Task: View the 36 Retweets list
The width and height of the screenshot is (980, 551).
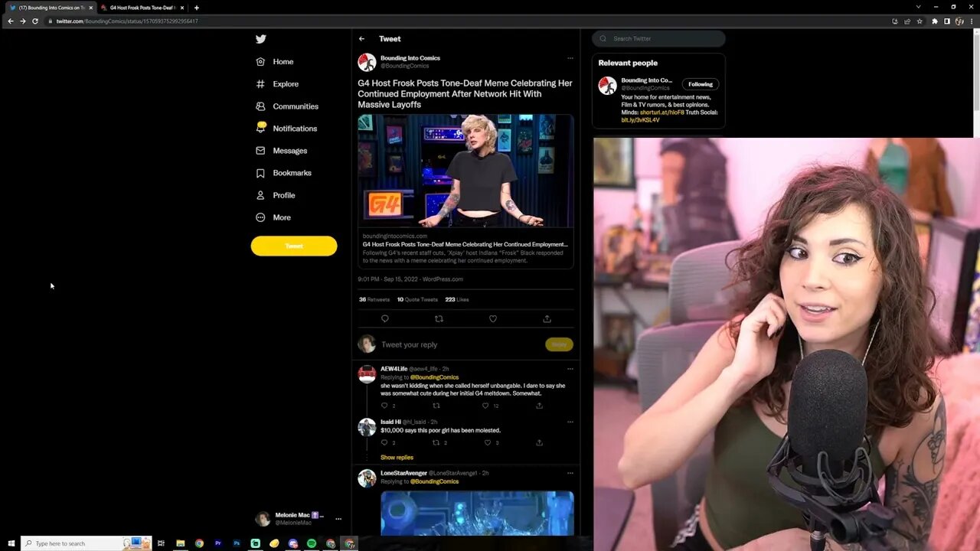Action: [x=374, y=300]
